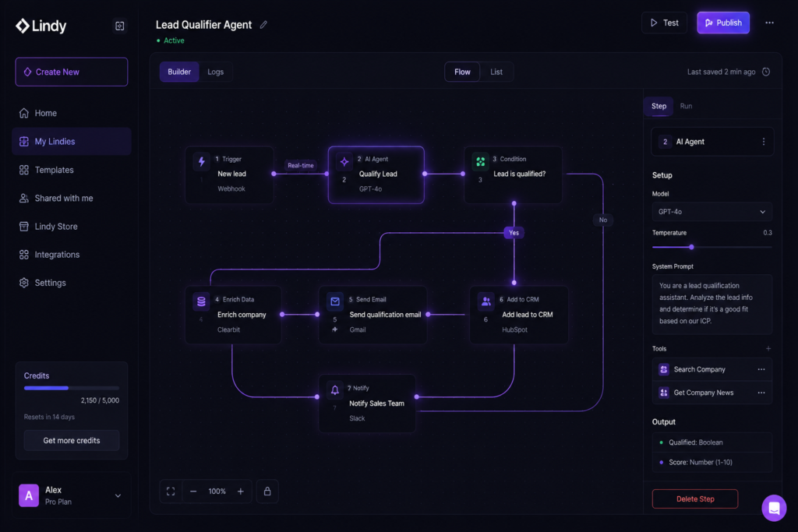798x532 pixels.
Task: Click the Send Email envelope icon
Action: click(x=335, y=301)
